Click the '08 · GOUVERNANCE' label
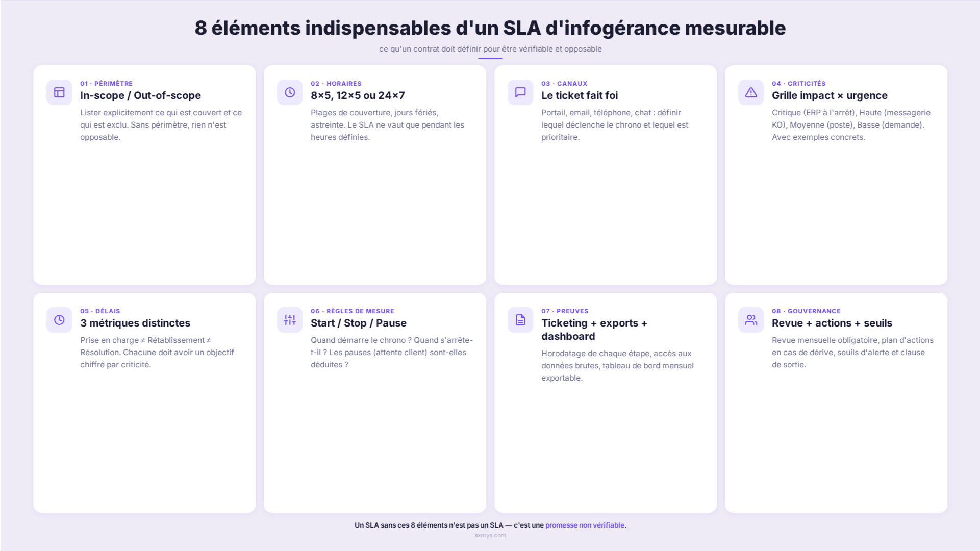The width and height of the screenshot is (980, 551). point(806,311)
